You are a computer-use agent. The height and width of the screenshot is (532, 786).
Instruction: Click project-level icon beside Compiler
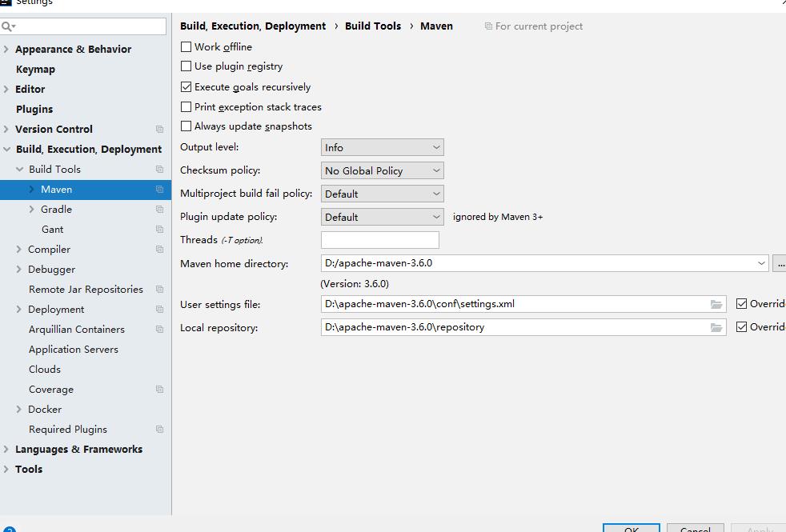[x=159, y=250]
